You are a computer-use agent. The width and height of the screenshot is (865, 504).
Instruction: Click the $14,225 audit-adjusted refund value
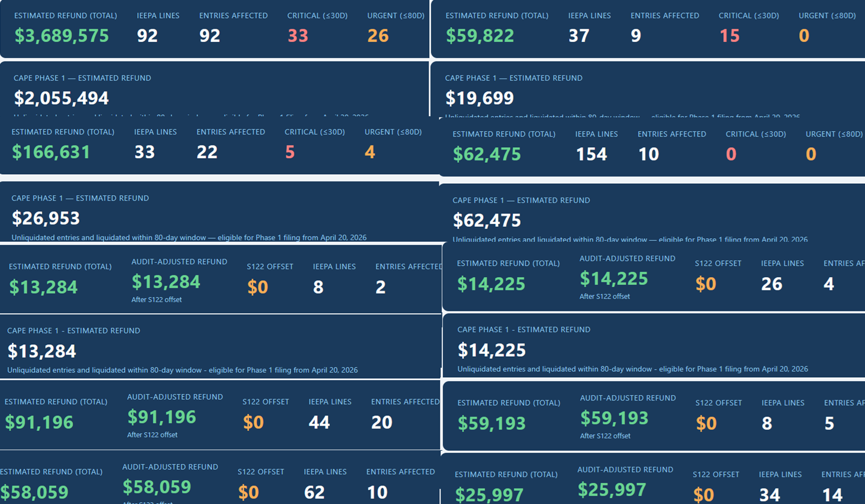(614, 278)
